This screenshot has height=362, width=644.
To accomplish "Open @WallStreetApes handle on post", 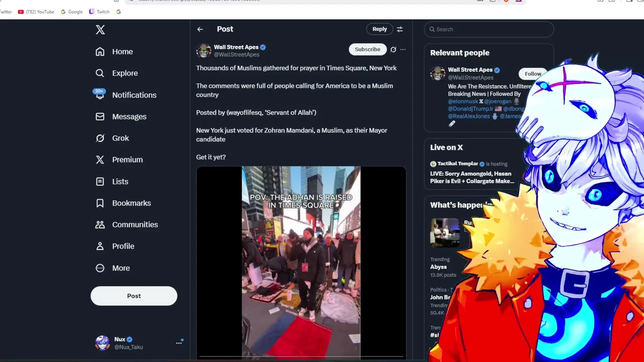I will click(236, 55).
